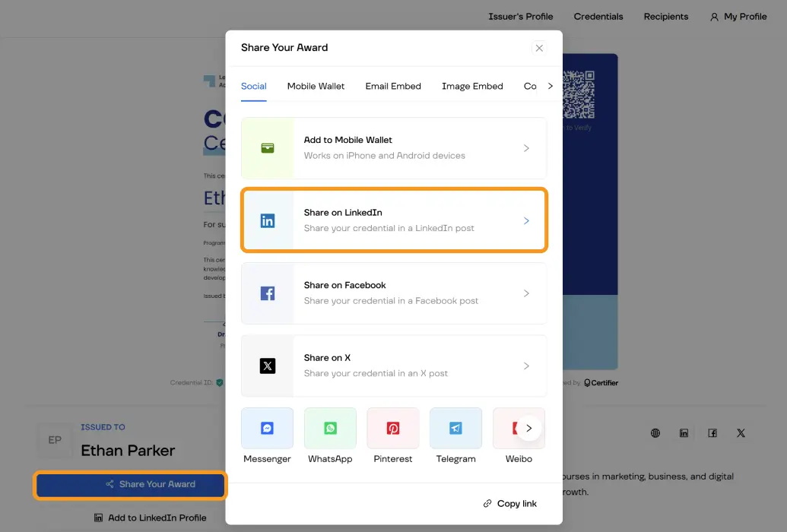
Task: Click 'Works on iPhone and Android devices' text
Action: [x=385, y=156]
